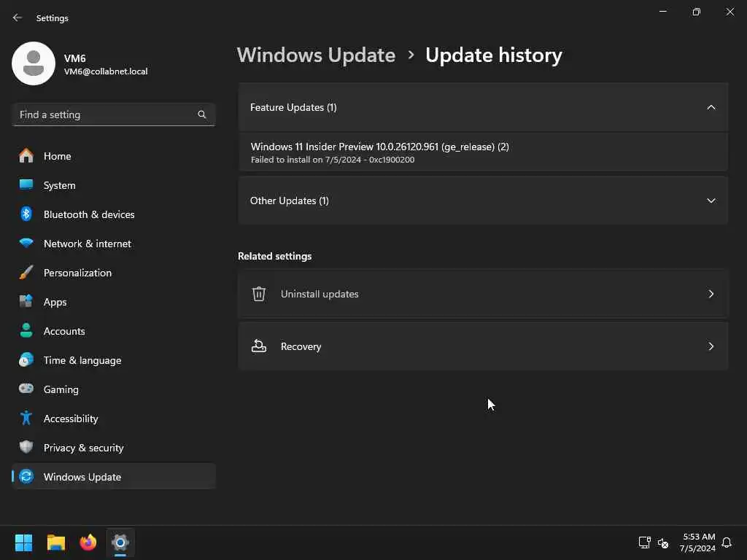The width and height of the screenshot is (747, 560).
Task: Click the Failed to install 0xc1900200 text
Action: click(333, 160)
